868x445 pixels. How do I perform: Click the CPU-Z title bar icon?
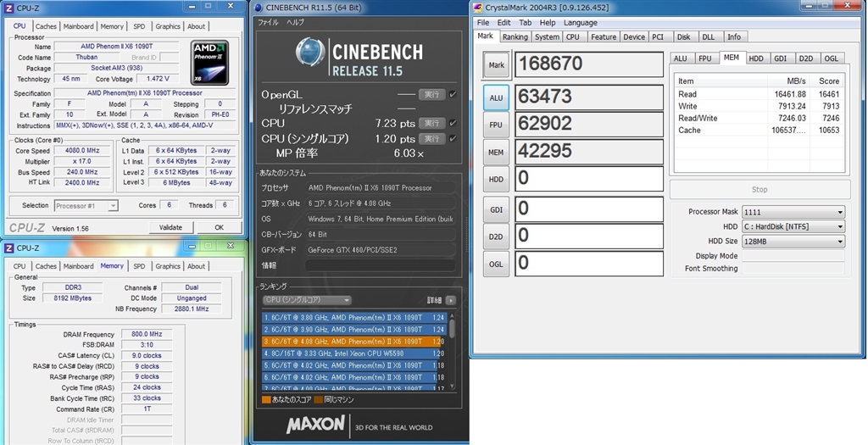(x=9, y=8)
